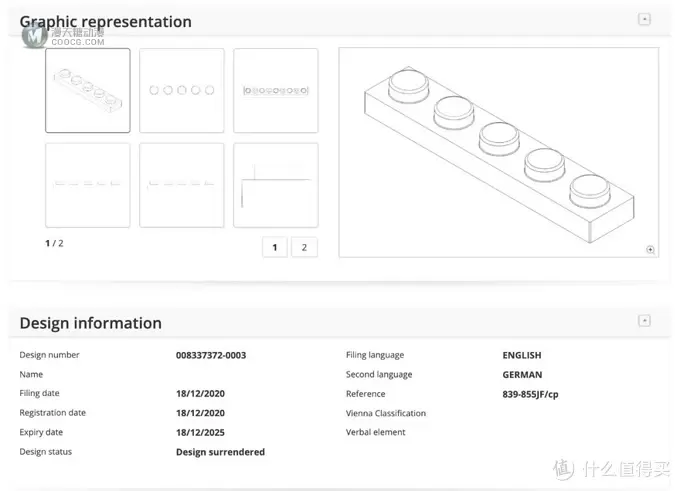
Task: Click the Design surrendered status text
Action: [220, 452]
